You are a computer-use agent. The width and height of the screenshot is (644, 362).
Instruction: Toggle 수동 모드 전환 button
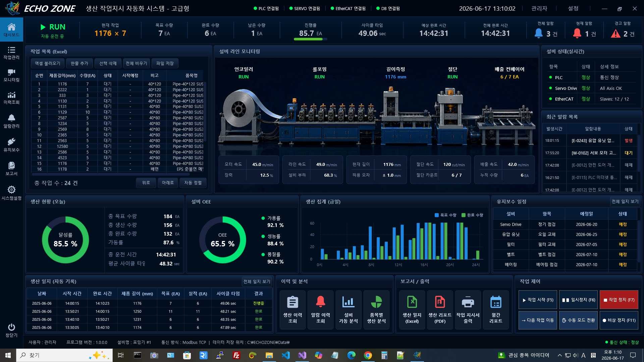tap(579, 320)
